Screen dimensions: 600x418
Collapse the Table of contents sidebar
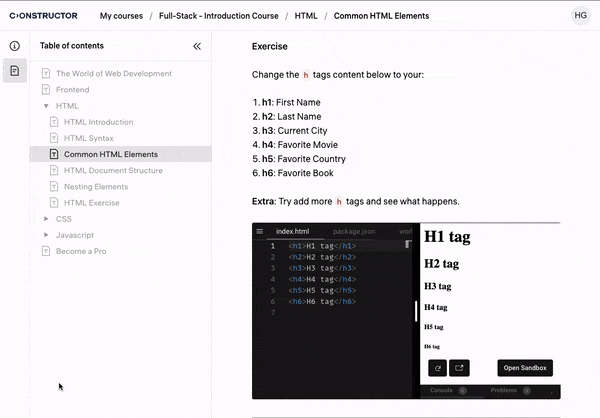pos(196,46)
